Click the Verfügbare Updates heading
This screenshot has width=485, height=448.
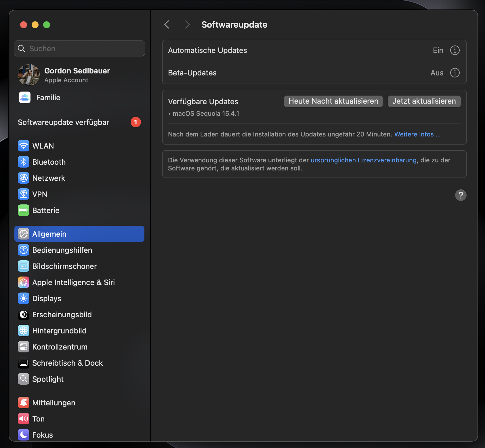(203, 102)
